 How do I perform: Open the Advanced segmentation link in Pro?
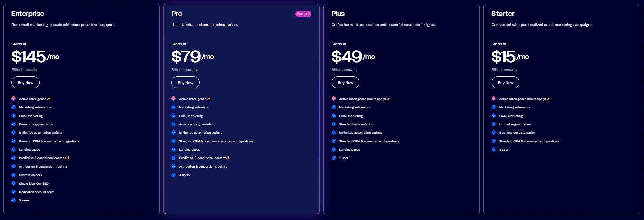(x=197, y=124)
